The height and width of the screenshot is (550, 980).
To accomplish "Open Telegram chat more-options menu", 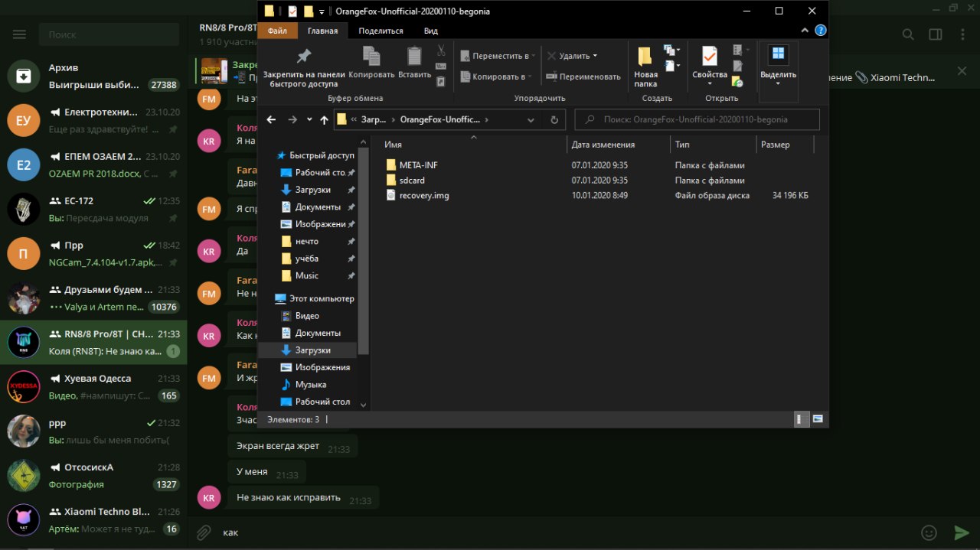I will click(x=962, y=34).
